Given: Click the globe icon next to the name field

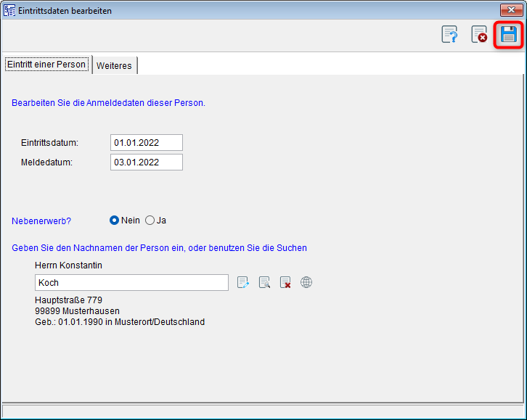Looking at the screenshot, I should pyautogui.click(x=306, y=282).
